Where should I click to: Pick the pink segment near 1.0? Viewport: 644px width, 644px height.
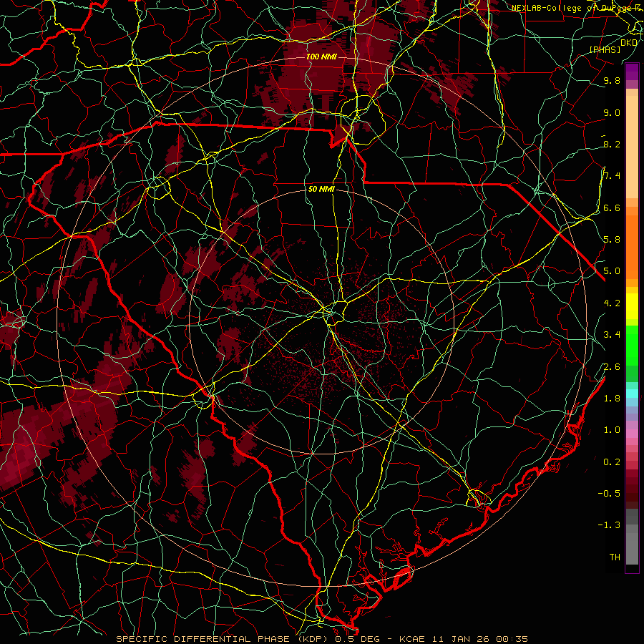point(632,433)
